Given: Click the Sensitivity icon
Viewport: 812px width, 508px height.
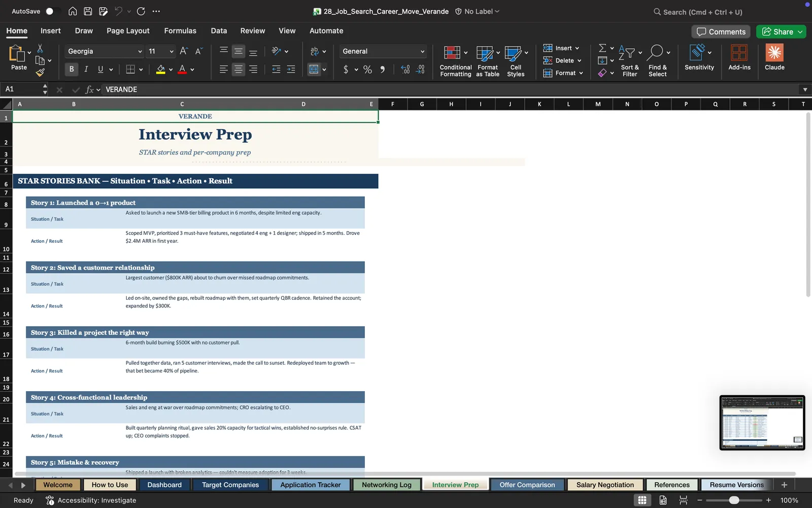Looking at the screenshot, I should tap(699, 57).
